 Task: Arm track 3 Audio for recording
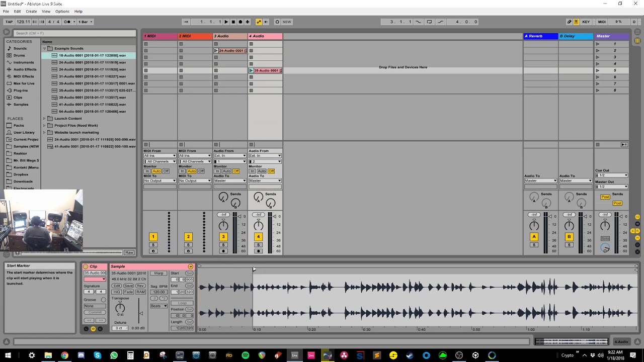(x=223, y=251)
